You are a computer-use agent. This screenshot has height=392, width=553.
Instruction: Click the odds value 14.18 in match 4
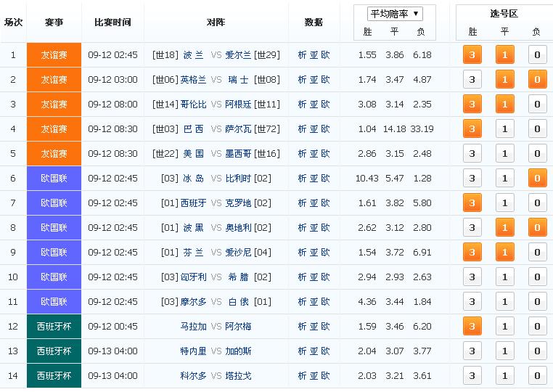click(394, 128)
